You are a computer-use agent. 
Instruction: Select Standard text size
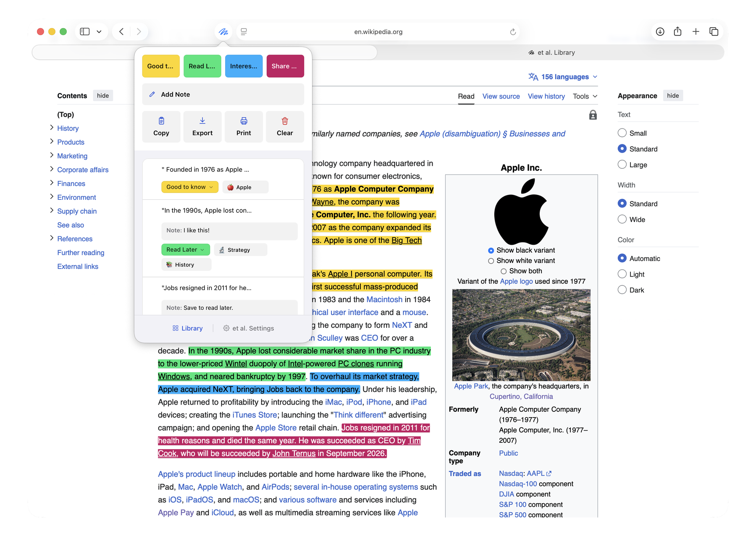[622, 149]
